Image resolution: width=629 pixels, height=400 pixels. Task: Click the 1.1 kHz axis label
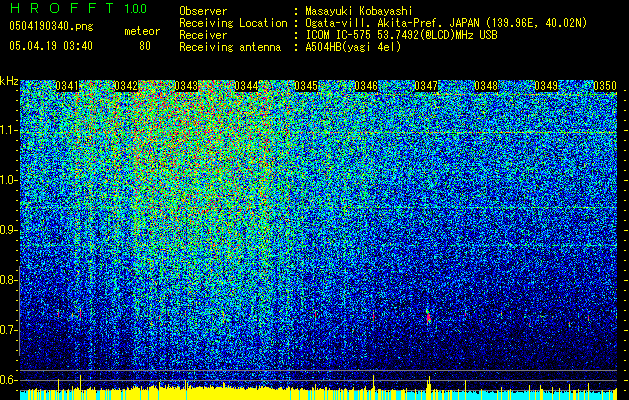[9, 130]
